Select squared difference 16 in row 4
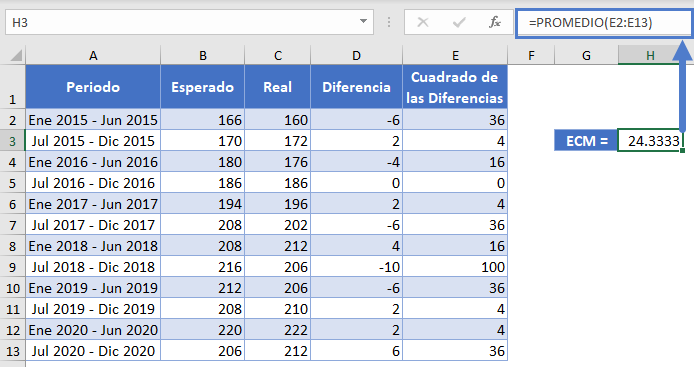 455,162
